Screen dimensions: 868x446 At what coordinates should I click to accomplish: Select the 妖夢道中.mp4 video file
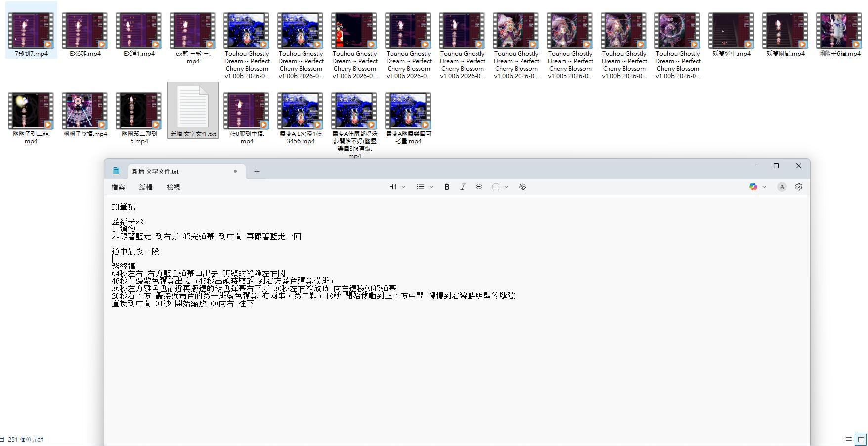pyautogui.click(x=732, y=35)
